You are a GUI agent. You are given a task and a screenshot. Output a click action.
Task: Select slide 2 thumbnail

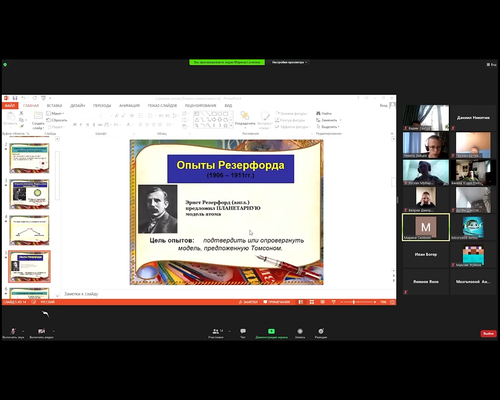coord(29,158)
